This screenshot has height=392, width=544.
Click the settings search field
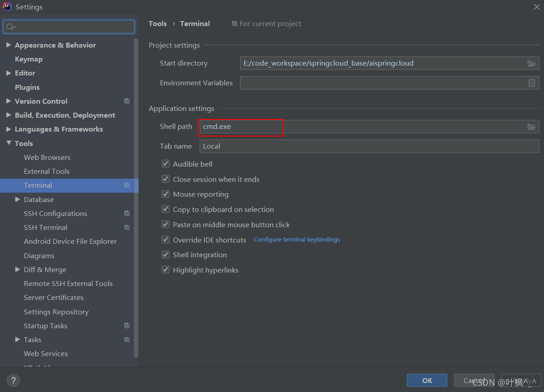[69, 27]
